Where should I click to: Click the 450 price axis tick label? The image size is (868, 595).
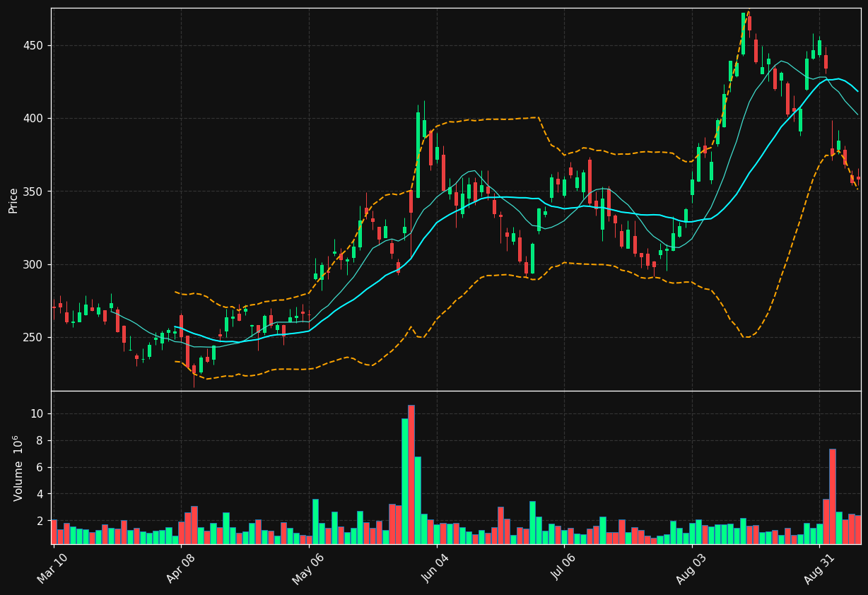click(33, 45)
